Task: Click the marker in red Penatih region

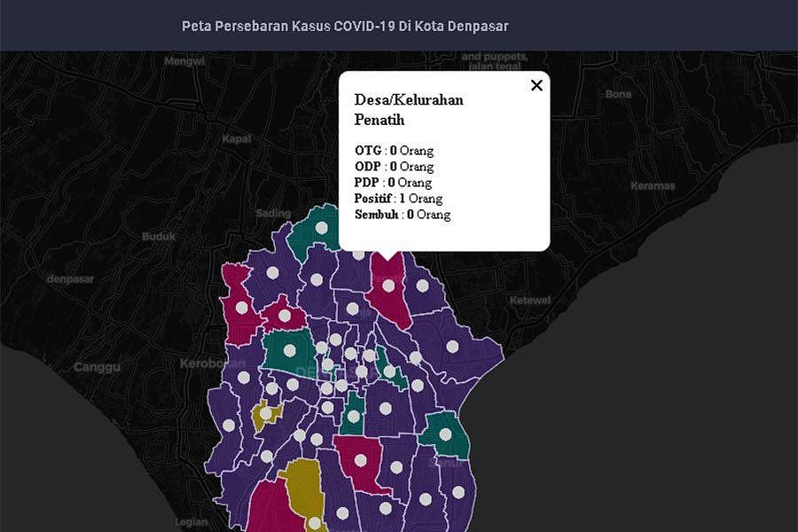Action: [x=388, y=286]
